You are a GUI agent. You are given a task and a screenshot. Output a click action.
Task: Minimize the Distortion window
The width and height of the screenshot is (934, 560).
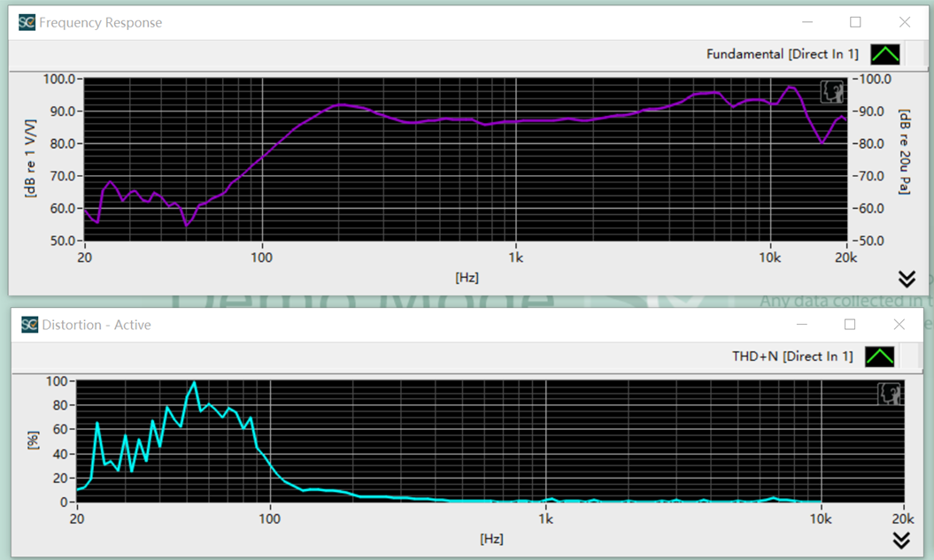point(802,325)
